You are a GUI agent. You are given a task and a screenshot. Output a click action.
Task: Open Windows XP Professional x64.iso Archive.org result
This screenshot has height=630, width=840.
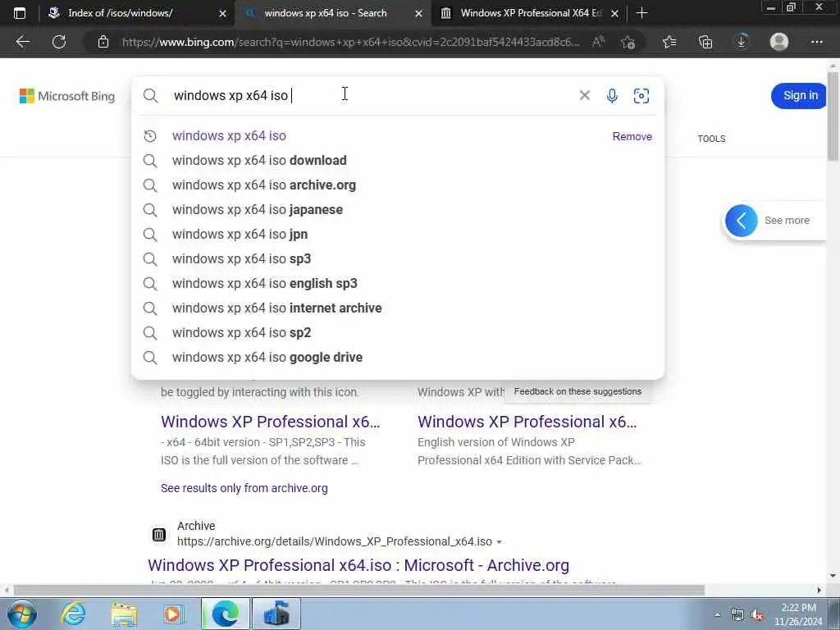(x=358, y=565)
